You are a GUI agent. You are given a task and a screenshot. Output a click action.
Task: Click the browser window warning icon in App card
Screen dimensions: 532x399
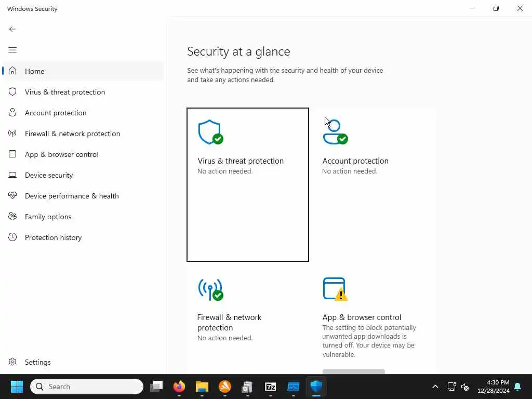point(335,289)
